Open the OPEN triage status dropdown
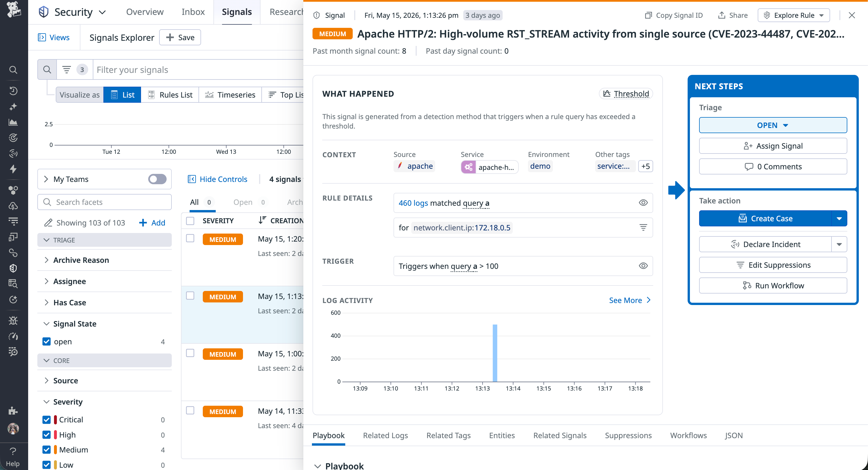The width and height of the screenshot is (868, 470). tap(773, 125)
